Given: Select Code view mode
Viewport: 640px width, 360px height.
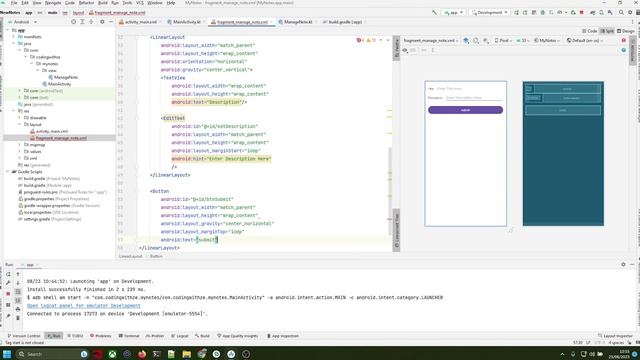Looking at the screenshot, I should tap(589, 31).
